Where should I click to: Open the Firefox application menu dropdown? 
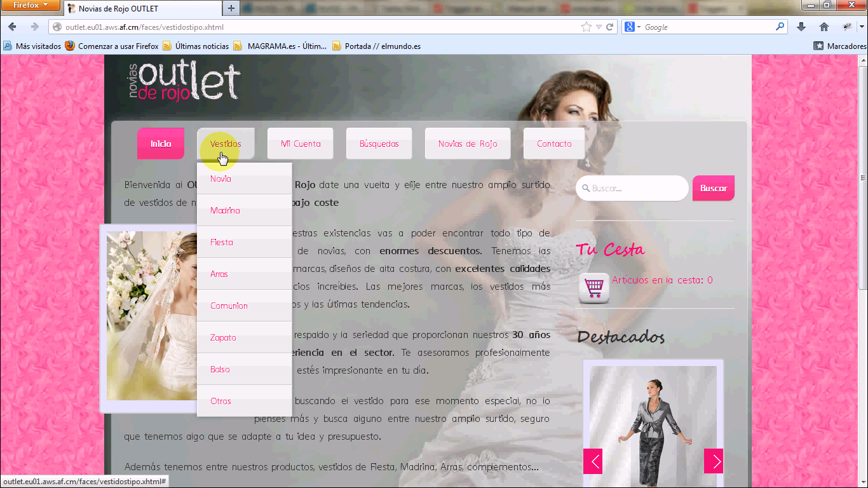(31, 5)
